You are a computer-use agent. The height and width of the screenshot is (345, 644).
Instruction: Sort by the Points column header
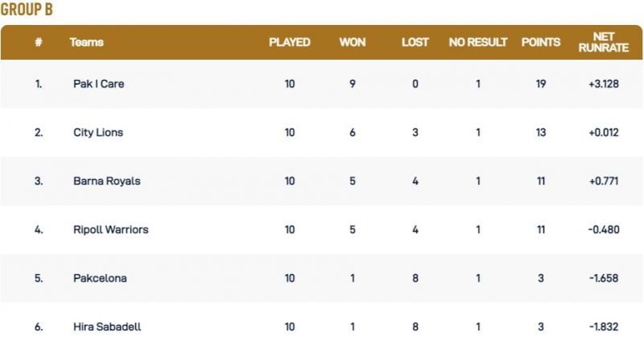click(x=541, y=43)
